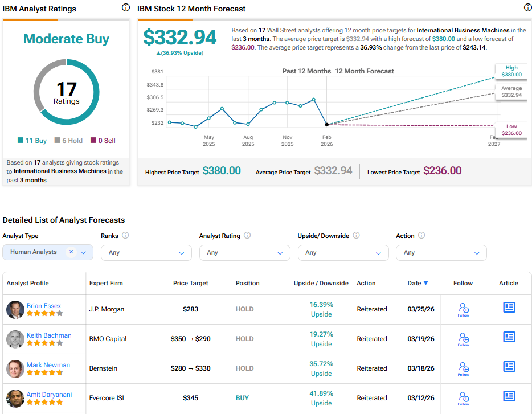Open the Analyst Type dropdown
Screen dimensions: 532x414
84,252
